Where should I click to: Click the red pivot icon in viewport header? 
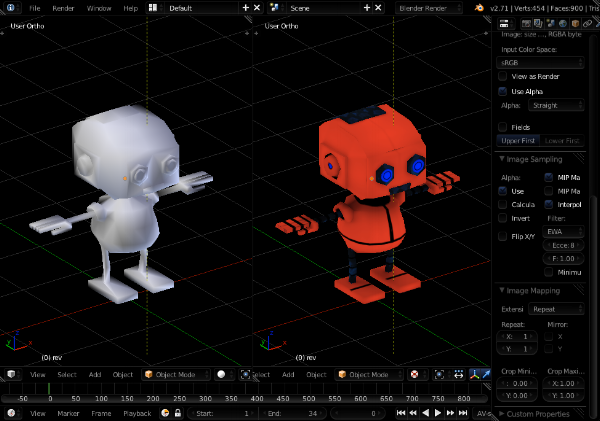click(x=415, y=374)
